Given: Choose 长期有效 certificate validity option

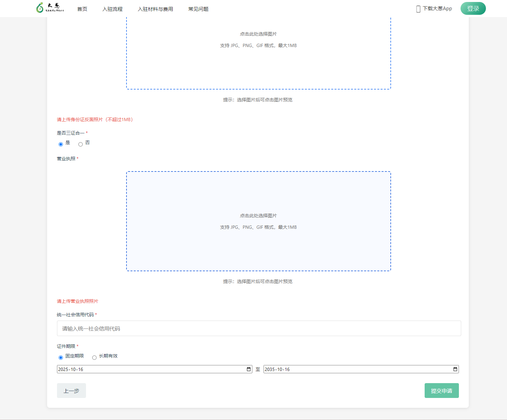Looking at the screenshot, I should click(x=94, y=357).
